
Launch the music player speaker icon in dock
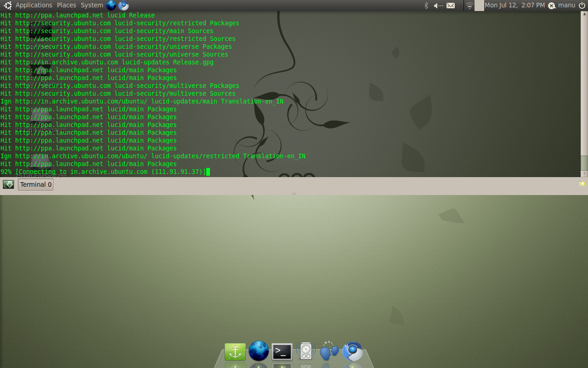pyautogui.click(x=305, y=351)
